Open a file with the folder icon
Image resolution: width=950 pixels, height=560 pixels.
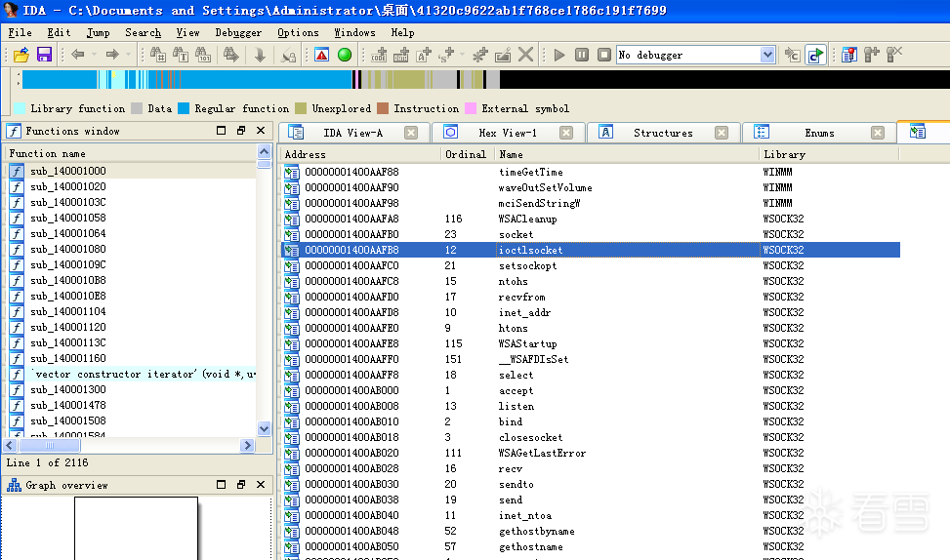(x=21, y=55)
